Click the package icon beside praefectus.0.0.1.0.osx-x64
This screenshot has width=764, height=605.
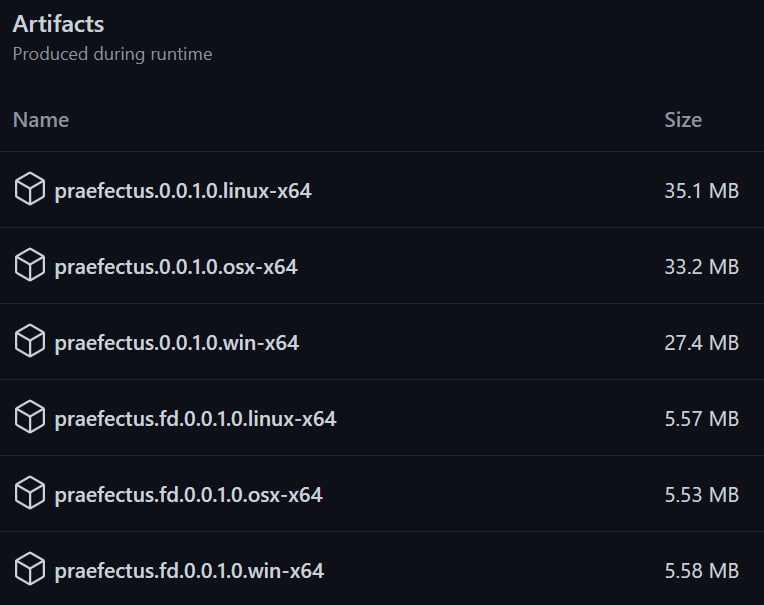point(30,265)
